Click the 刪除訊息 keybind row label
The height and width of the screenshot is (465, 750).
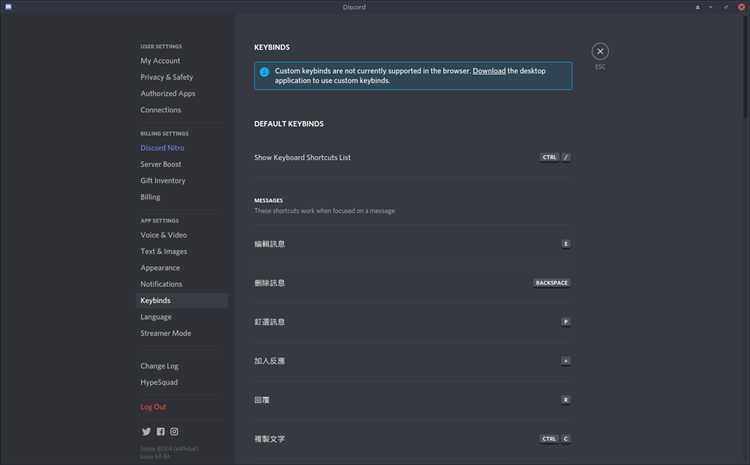pos(269,283)
